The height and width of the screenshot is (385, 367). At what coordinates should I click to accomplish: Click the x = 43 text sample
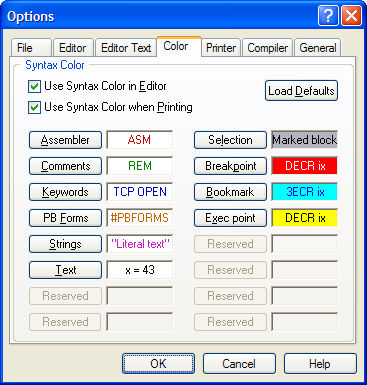tap(140, 270)
